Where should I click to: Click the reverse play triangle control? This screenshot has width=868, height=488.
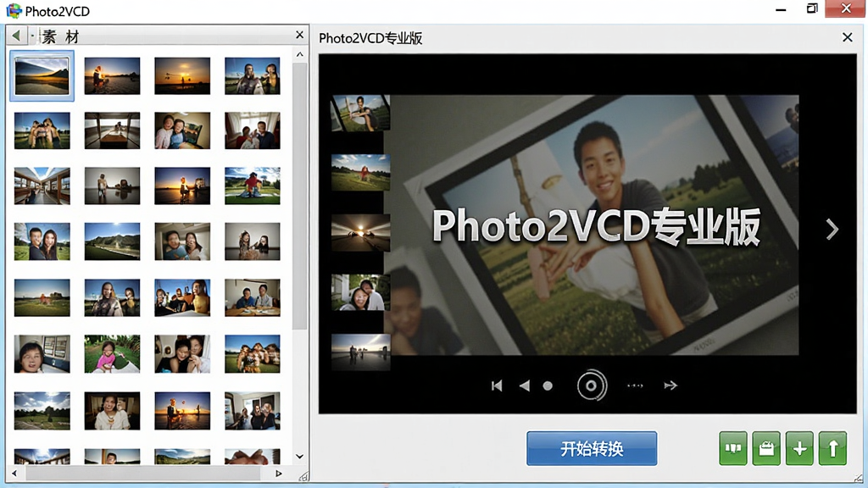(x=524, y=385)
